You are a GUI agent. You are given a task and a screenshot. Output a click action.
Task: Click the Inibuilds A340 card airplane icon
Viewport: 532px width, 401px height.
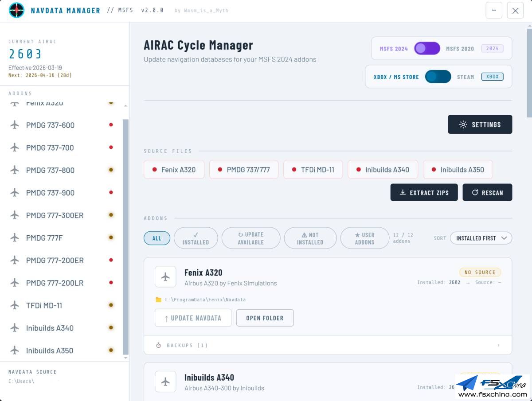(x=165, y=382)
